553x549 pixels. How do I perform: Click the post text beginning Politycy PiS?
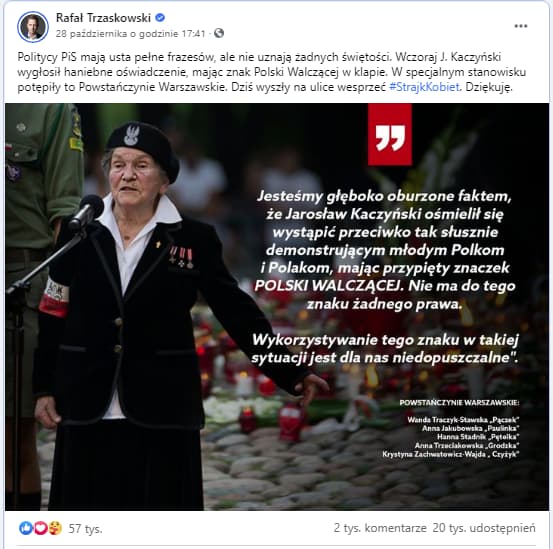coord(272,72)
